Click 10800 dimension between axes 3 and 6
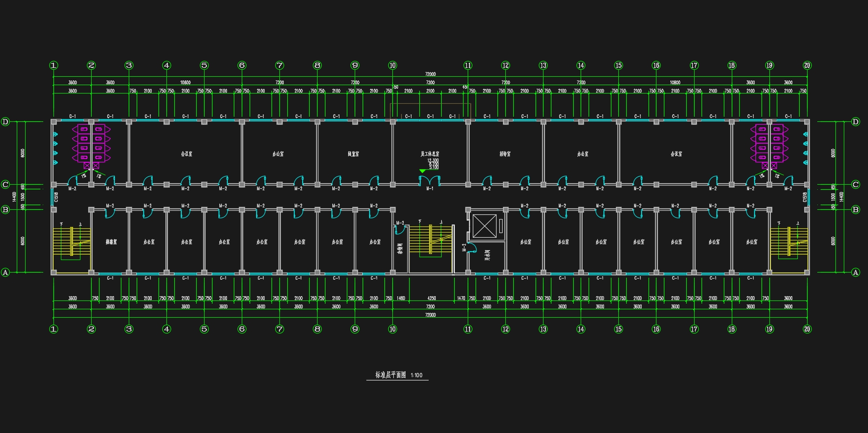868x433 pixels. [x=186, y=82]
